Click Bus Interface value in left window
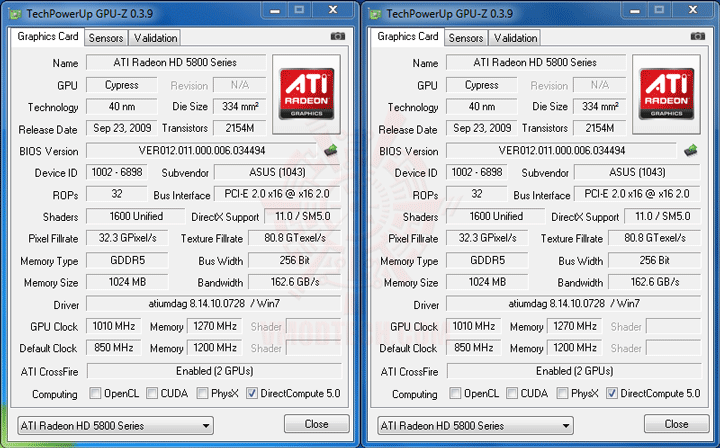This screenshot has width=720, height=448. click(276, 194)
